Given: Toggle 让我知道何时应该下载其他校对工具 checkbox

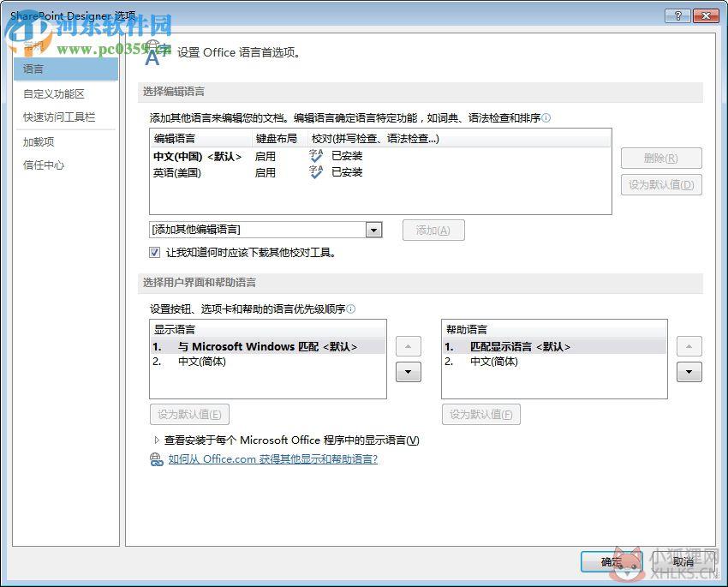Looking at the screenshot, I should pos(155,253).
